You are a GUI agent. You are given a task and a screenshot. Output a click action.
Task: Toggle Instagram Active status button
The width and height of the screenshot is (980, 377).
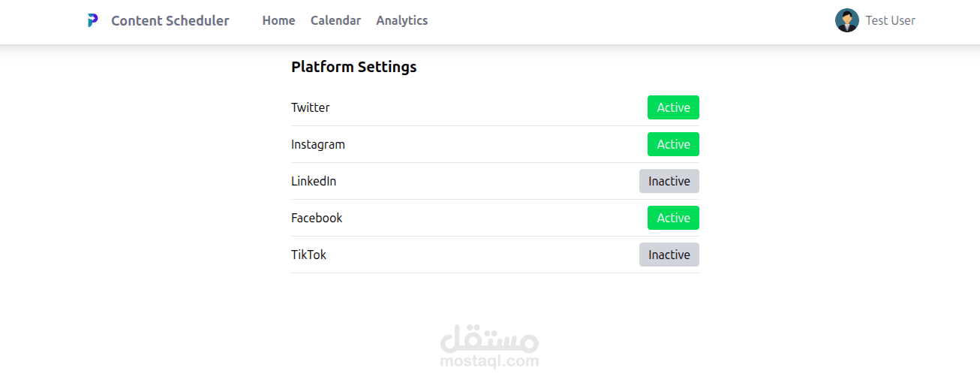tap(673, 144)
